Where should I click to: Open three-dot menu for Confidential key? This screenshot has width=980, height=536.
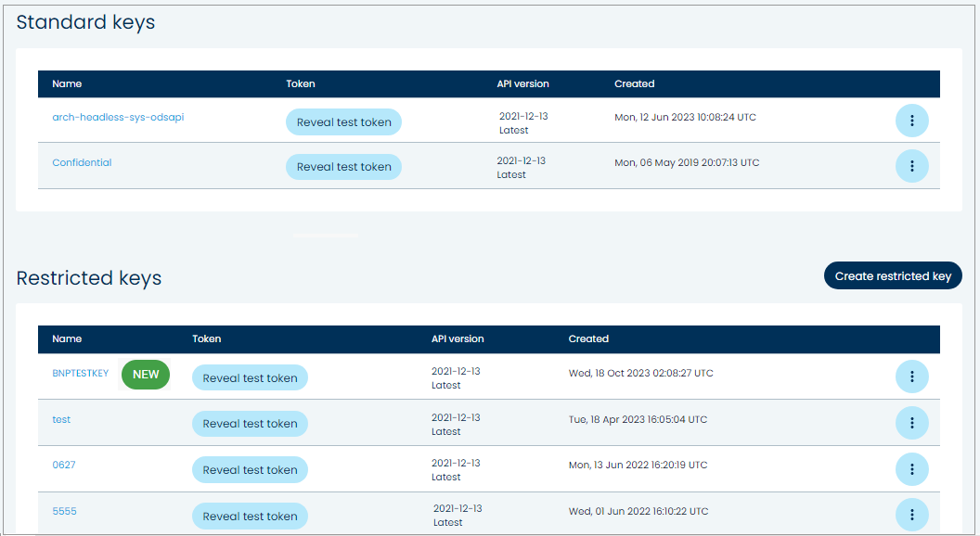pos(911,166)
